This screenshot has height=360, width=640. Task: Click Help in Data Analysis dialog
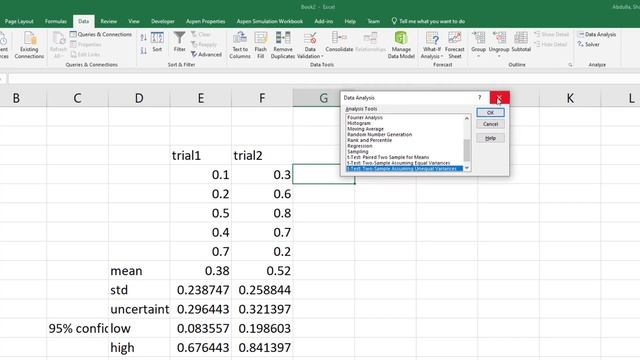pyautogui.click(x=490, y=138)
